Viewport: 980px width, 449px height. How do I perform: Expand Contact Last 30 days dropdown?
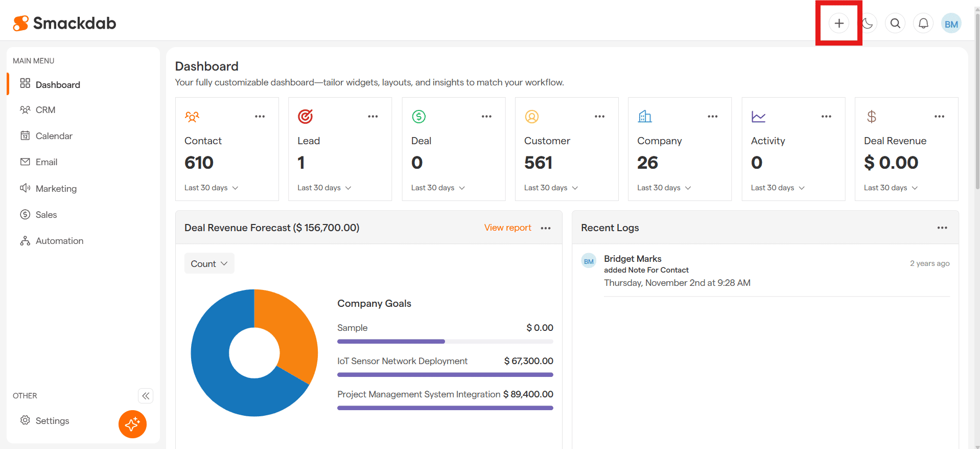(211, 188)
